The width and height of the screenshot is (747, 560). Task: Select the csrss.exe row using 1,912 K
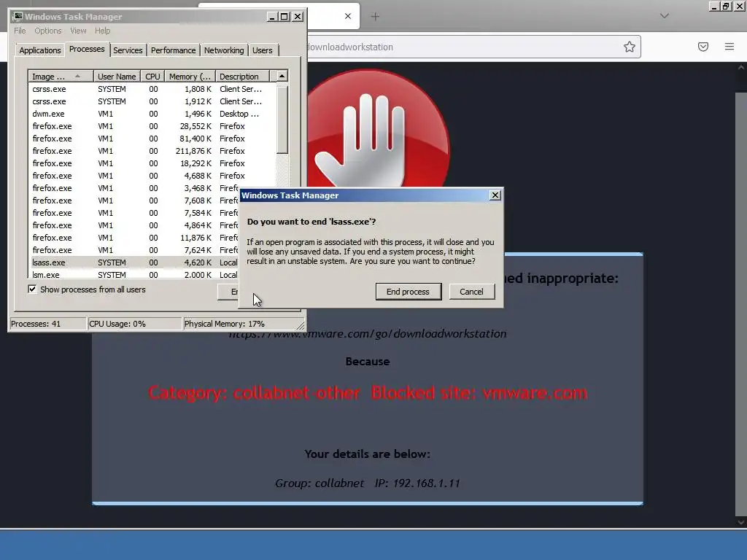click(x=152, y=101)
